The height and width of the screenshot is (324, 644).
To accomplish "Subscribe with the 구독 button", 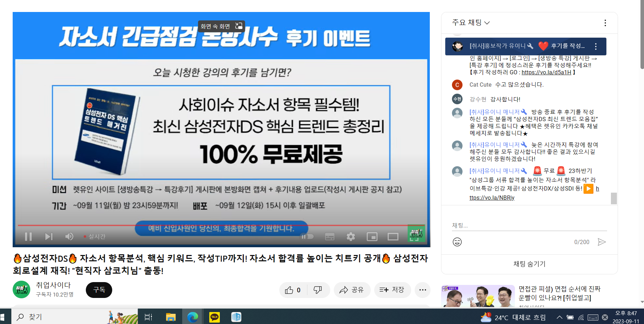I will (x=99, y=290).
